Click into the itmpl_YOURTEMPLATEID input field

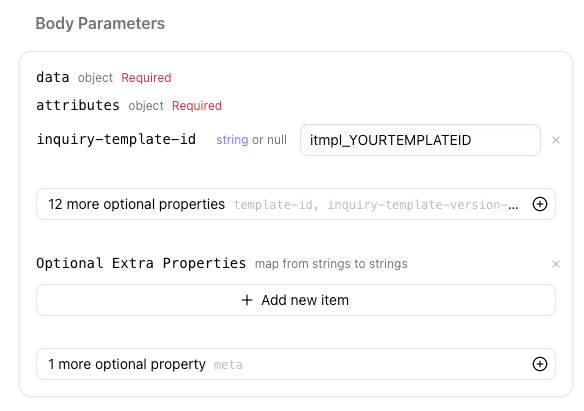[x=420, y=140]
